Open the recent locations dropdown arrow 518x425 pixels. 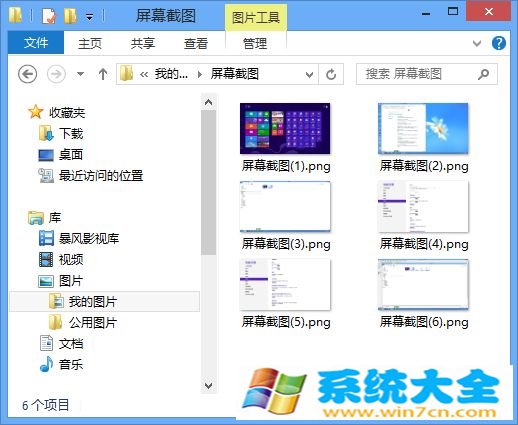[x=80, y=74]
